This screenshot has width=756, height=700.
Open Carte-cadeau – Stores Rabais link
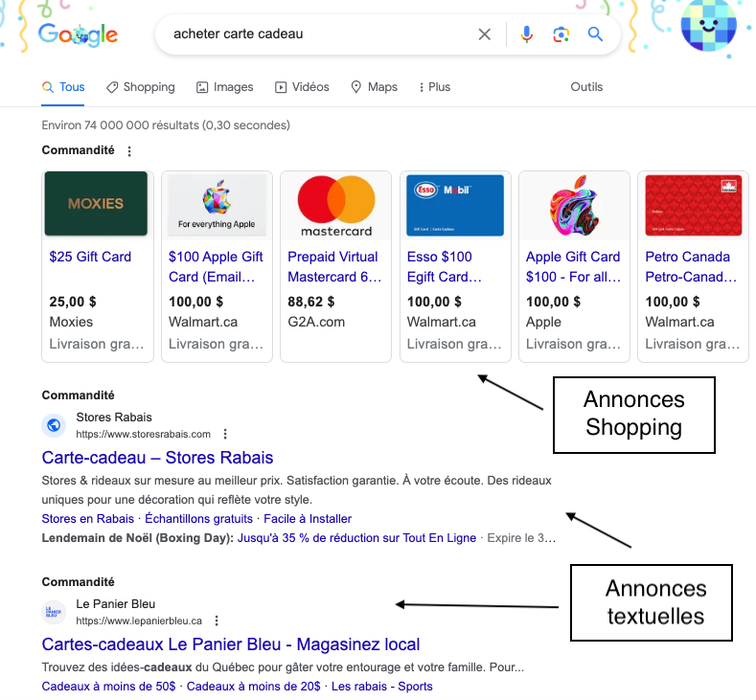pos(157,458)
